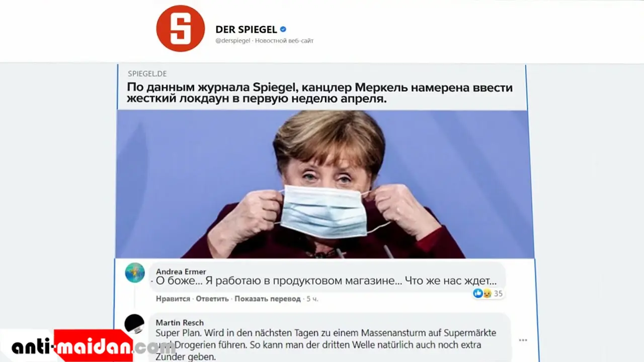Open the SPIEGEL.DE source link
Image resolution: width=644 pixels, height=362 pixels.
(x=147, y=73)
